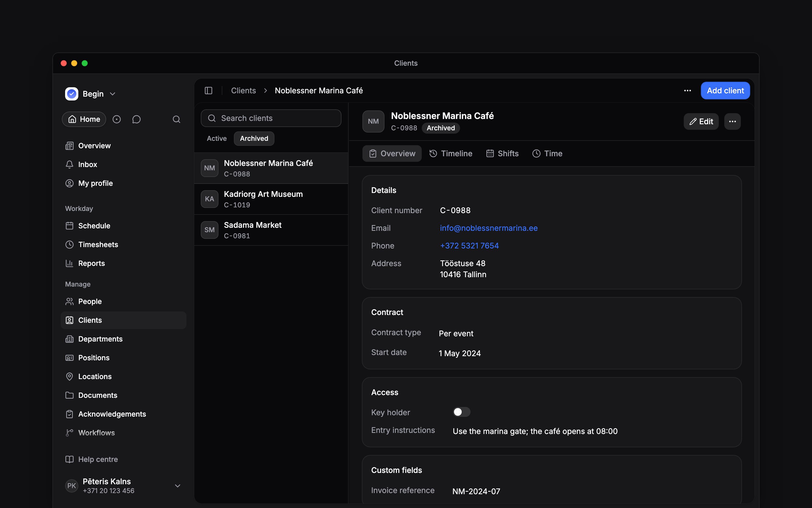This screenshot has height=508, width=812.
Task: Select Noblessner Marina Café list row
Action: tap(271, 168)
